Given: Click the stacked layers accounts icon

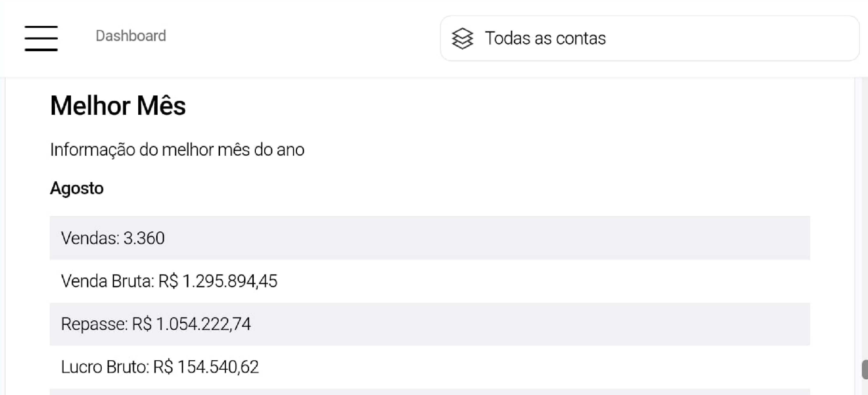Looking at the screenshot, I should (x=462, y=38).
